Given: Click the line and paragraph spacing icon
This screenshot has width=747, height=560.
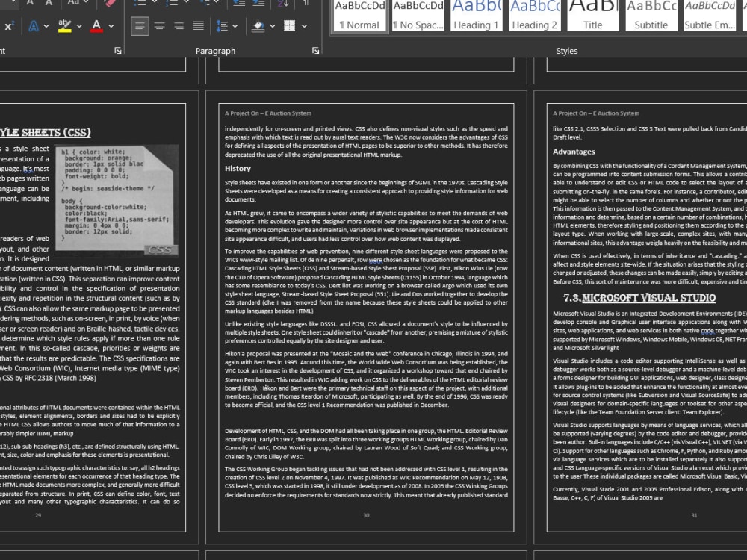Looking at the screenshot, I should click(x=222, y=26).
